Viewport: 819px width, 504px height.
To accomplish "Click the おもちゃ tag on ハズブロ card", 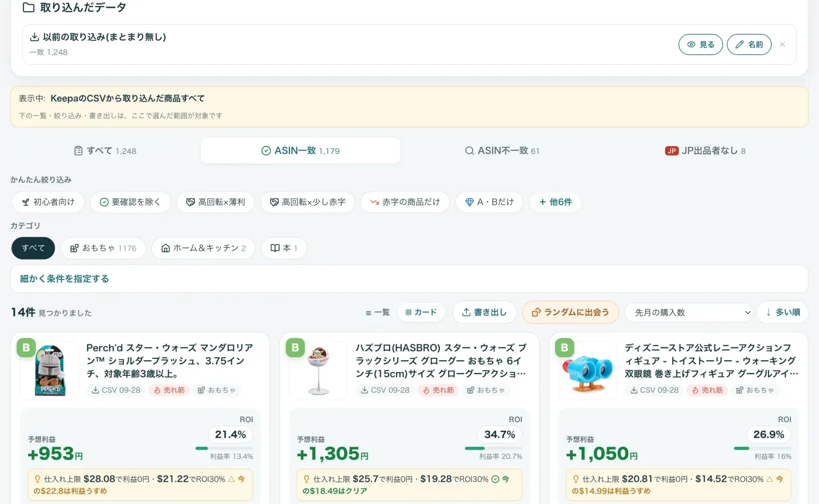I will pos(486,390).
